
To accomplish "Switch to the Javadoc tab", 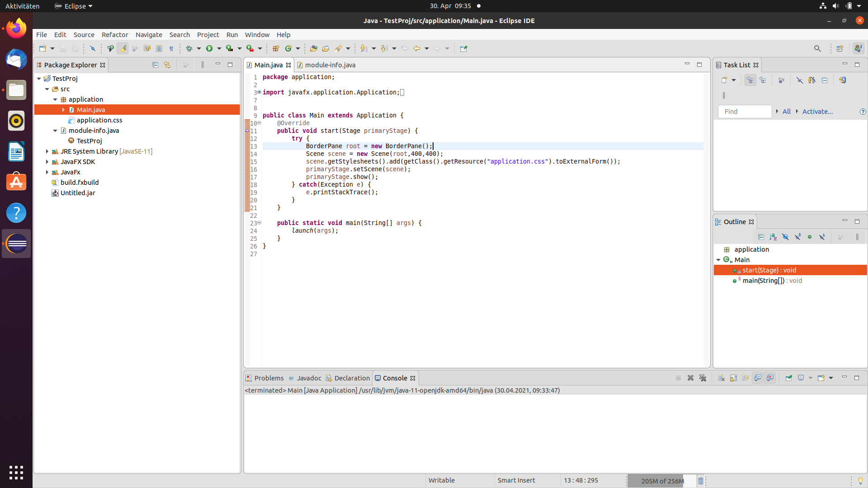I will pyautogui.click(x=305, y=378).
